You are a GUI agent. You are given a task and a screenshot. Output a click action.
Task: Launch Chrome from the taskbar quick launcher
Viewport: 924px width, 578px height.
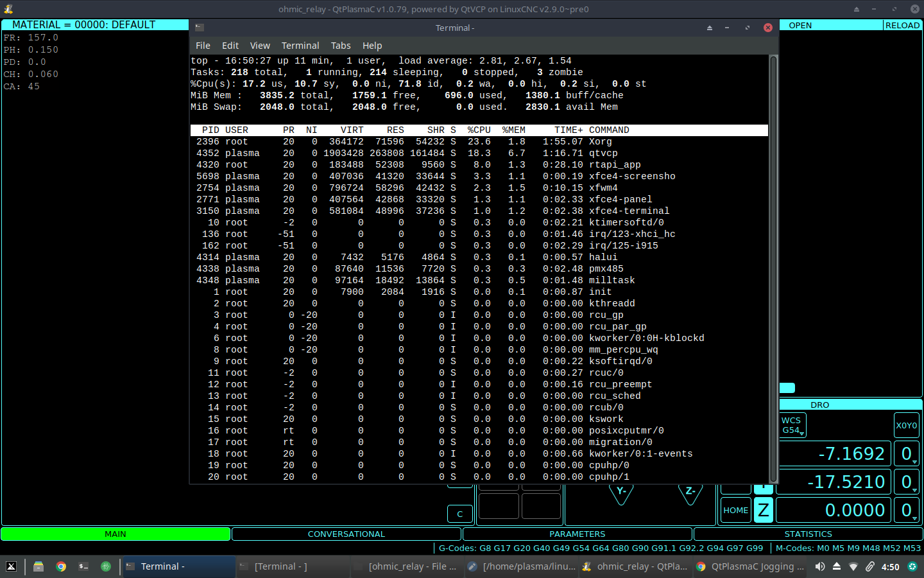61,566
